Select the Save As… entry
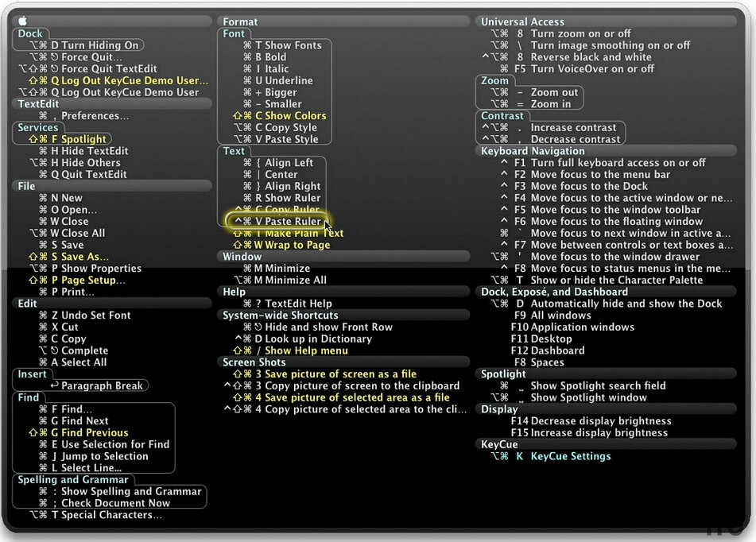The image size is (756, 542). pos(68,257)
